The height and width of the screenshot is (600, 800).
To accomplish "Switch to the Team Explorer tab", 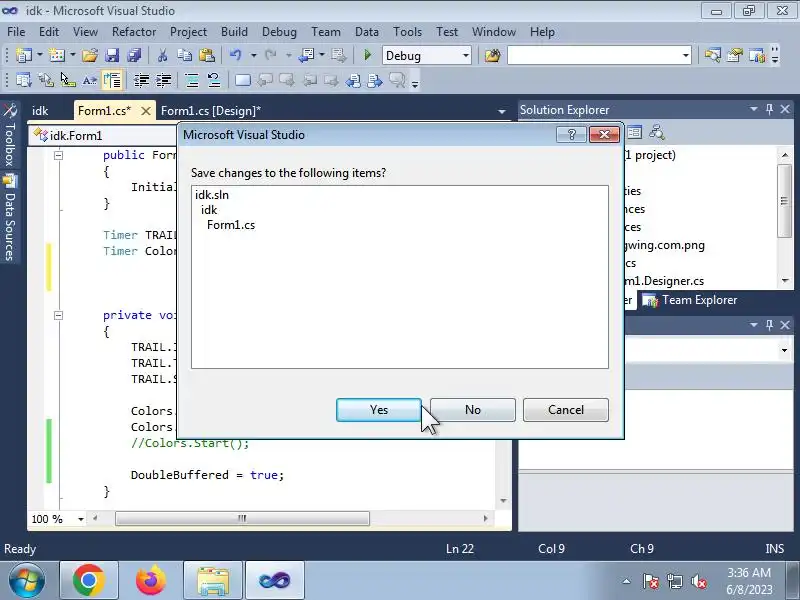I will coord(689,300).
